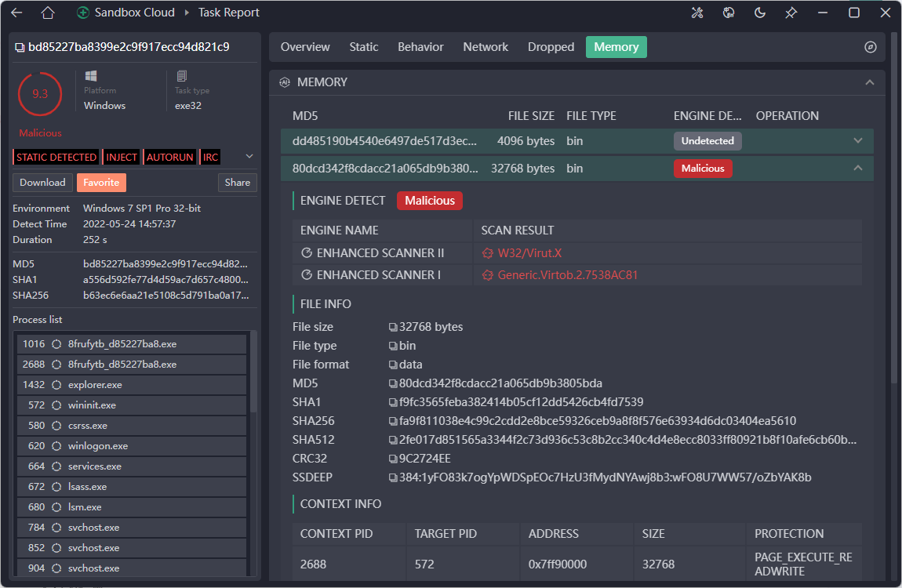Click the IRC tag

210,157
